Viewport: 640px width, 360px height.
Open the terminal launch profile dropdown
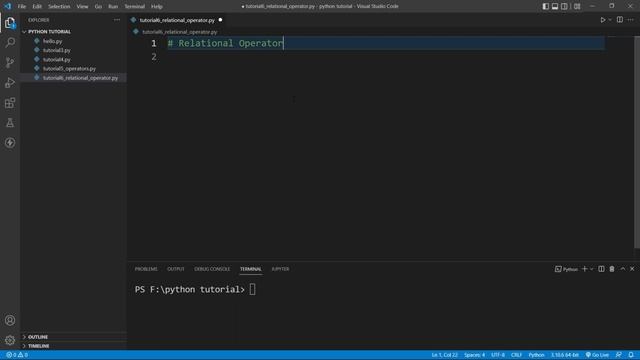[591, 269]
